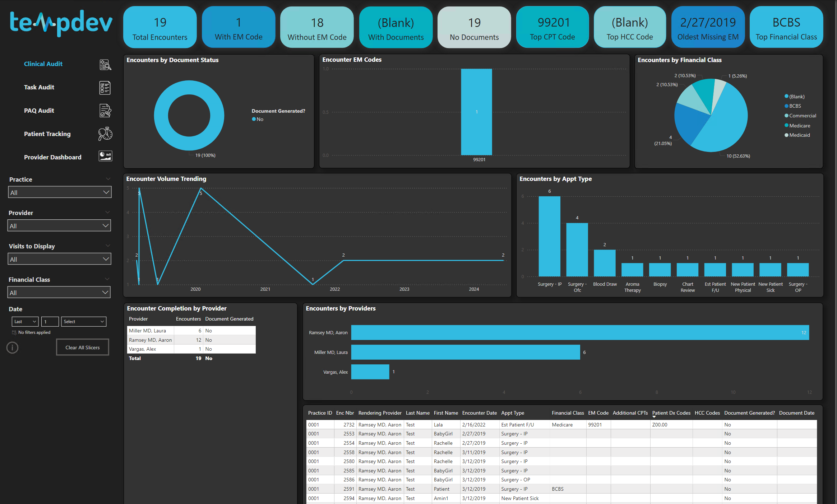Viewport: 837px width, 504px height.
Task: Click the Clinical Audit magnifier icon
Action: click(105, 65)
